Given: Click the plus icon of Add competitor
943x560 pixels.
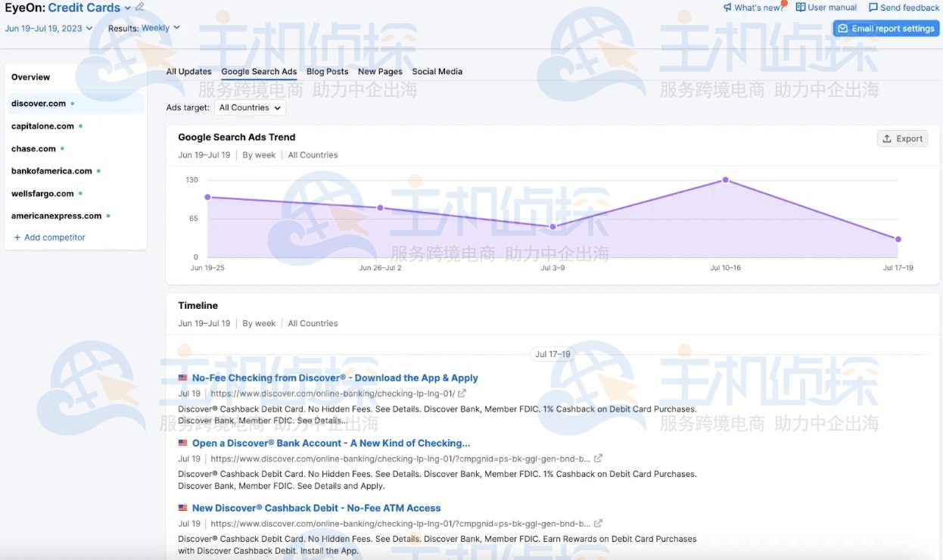Looking at the screenshot, I should pos(17,238).
